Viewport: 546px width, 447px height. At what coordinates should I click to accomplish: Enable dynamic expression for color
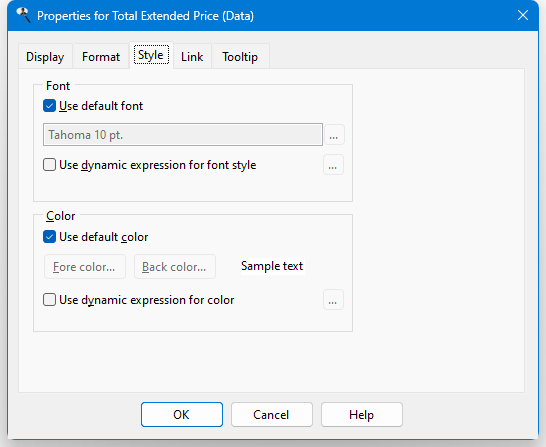tap(49, 299)
